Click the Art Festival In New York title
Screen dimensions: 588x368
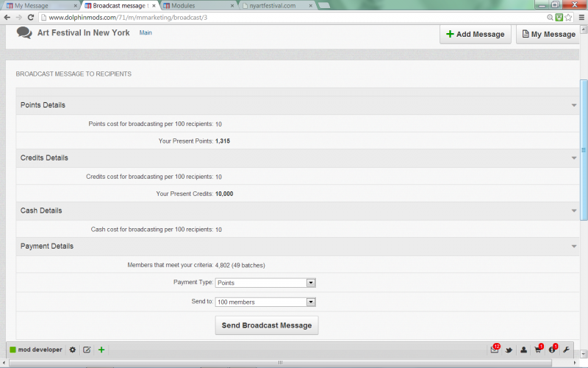83,32
